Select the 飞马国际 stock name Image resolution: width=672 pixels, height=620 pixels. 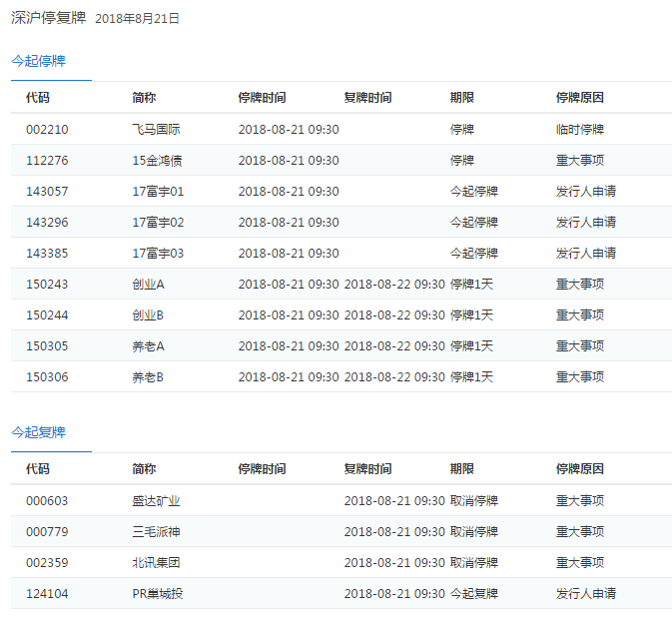click(x=156, y=130)
